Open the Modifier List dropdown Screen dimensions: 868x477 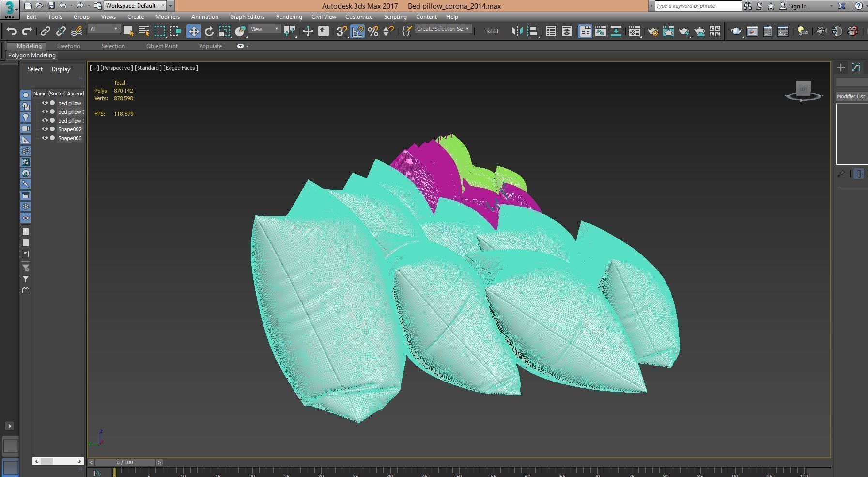tap(852, 96)
